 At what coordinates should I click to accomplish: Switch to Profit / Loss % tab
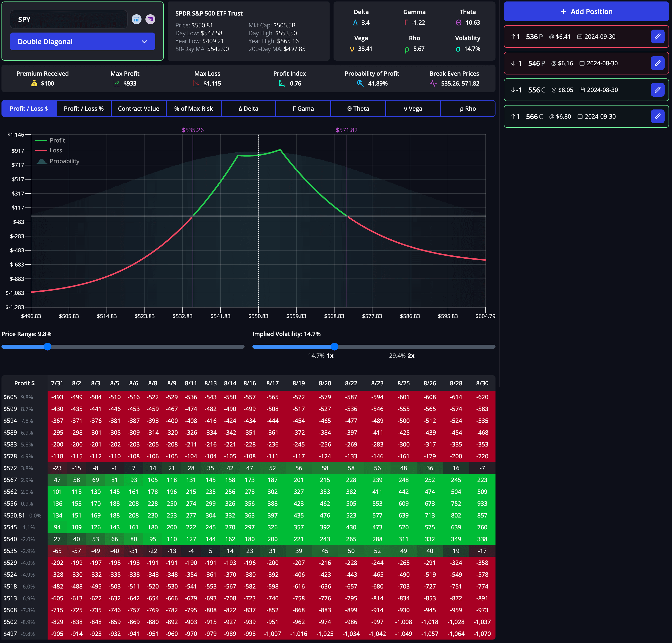84,108
